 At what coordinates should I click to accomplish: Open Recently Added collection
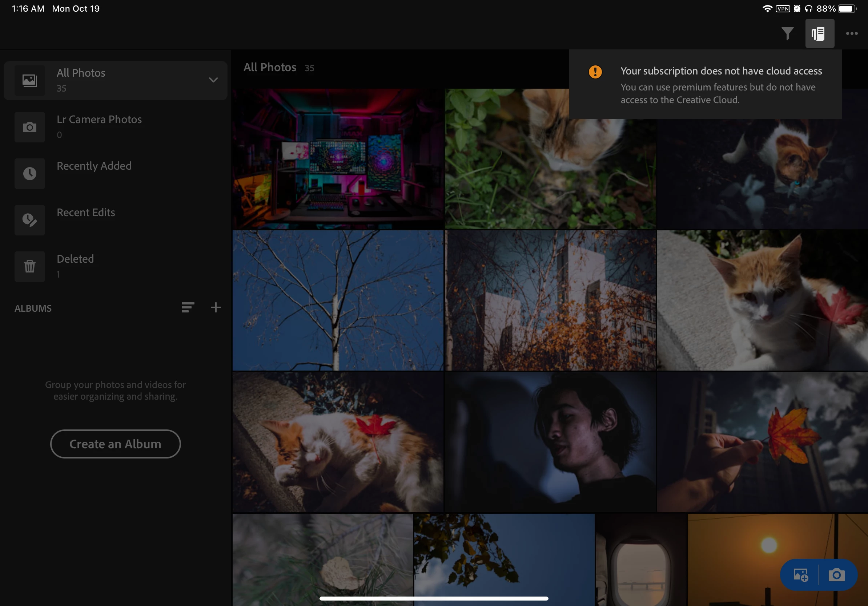[94, 166]
